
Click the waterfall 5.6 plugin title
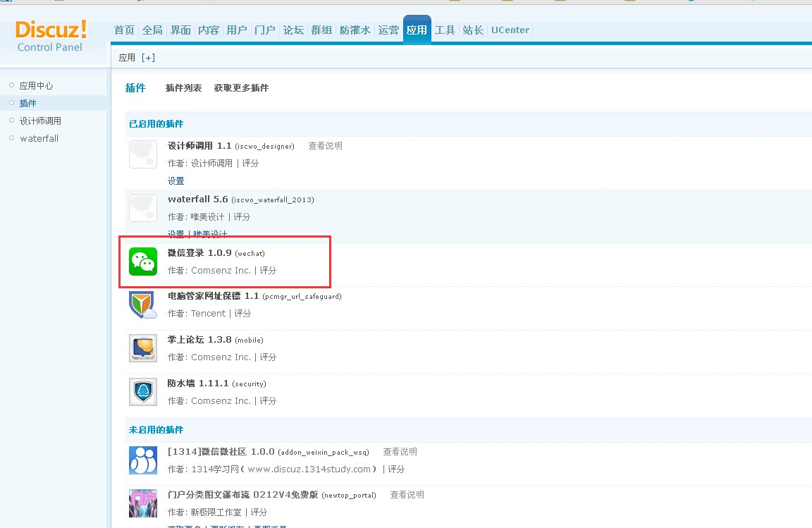[198, 199]
